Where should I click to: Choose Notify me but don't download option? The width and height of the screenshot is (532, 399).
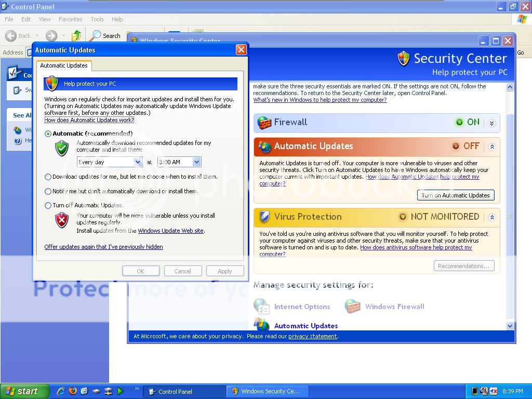click(48, 191)
